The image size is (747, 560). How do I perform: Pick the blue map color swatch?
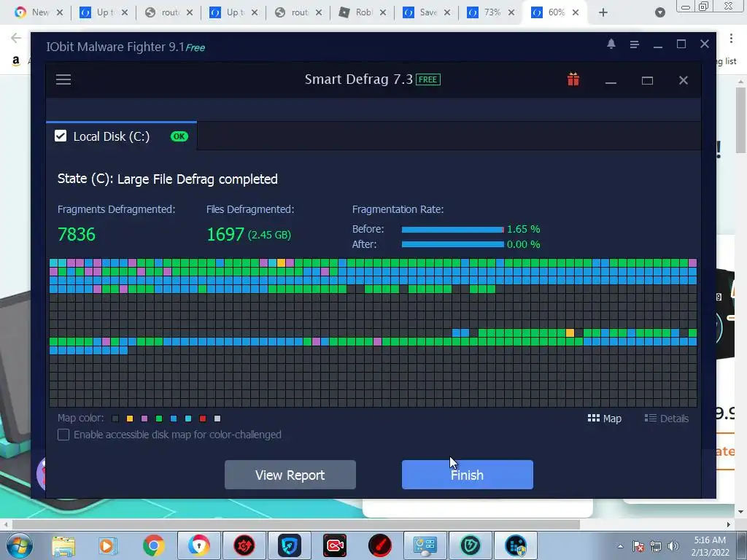pyautogui.click(x=174, y=419)
